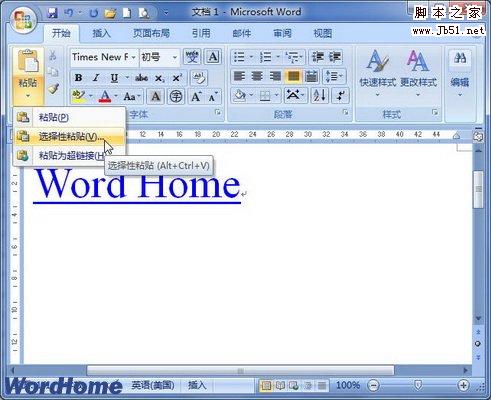The image size is (491, 400).
Task: Grow font size
Action: 196,97
